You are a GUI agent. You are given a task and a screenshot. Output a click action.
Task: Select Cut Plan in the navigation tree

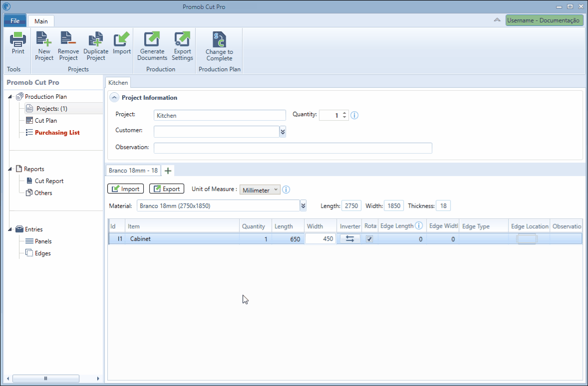pos(46,120)
